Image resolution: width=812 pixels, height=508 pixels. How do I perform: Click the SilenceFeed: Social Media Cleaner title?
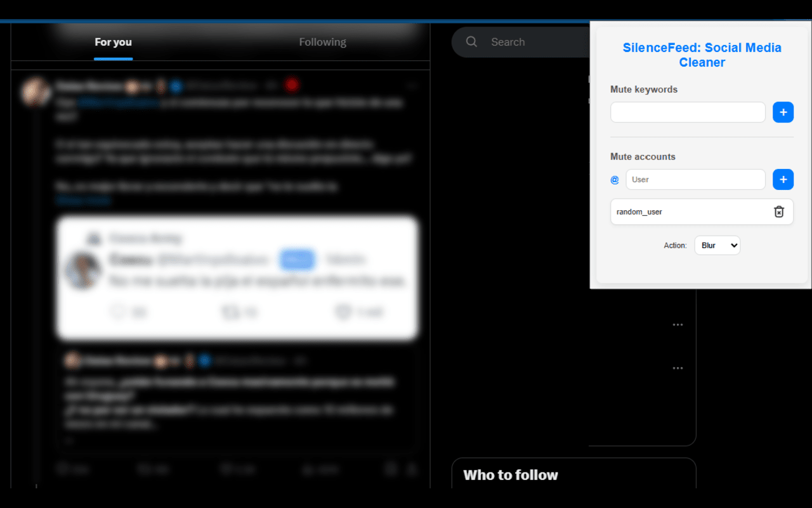(x=702, y=55)
